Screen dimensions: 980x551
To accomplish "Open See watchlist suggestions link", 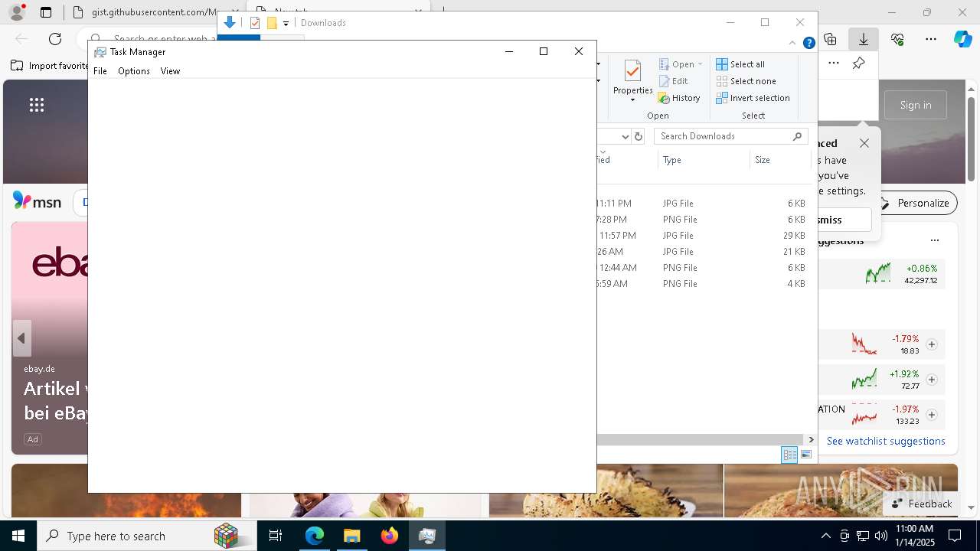I will coord(886,441).
